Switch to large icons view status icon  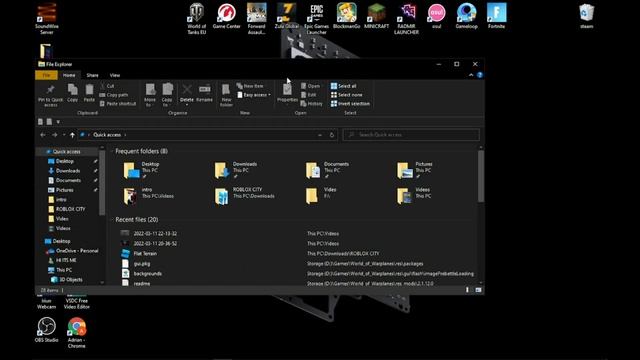click(x=478, y=290)
